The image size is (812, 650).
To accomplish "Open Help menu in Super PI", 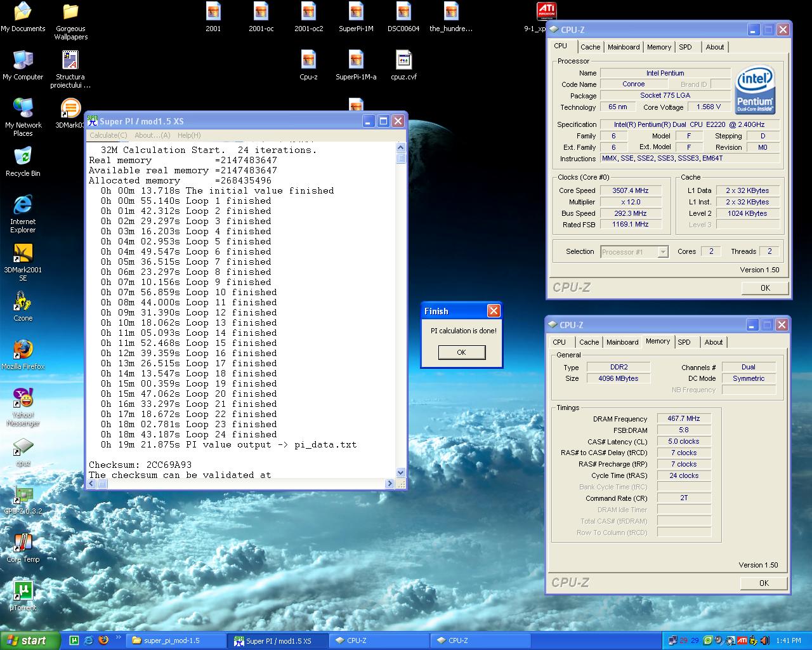I will (x=189, y=135).
